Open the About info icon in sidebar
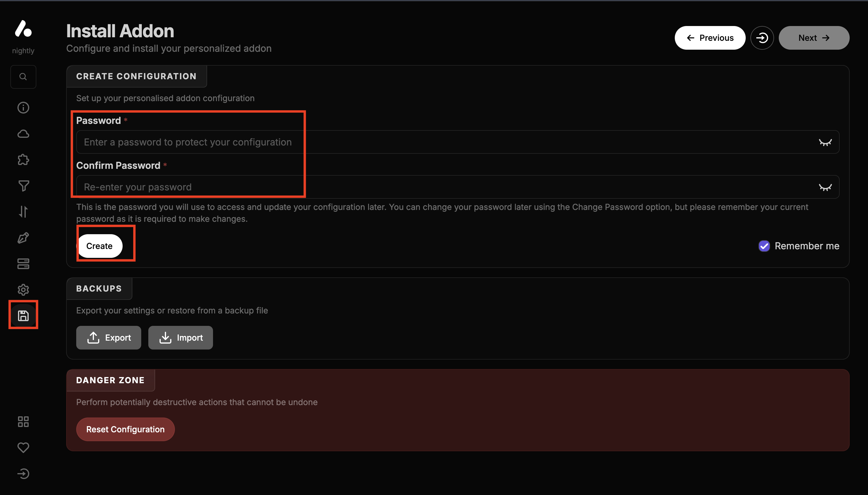 tap(23, 108)
